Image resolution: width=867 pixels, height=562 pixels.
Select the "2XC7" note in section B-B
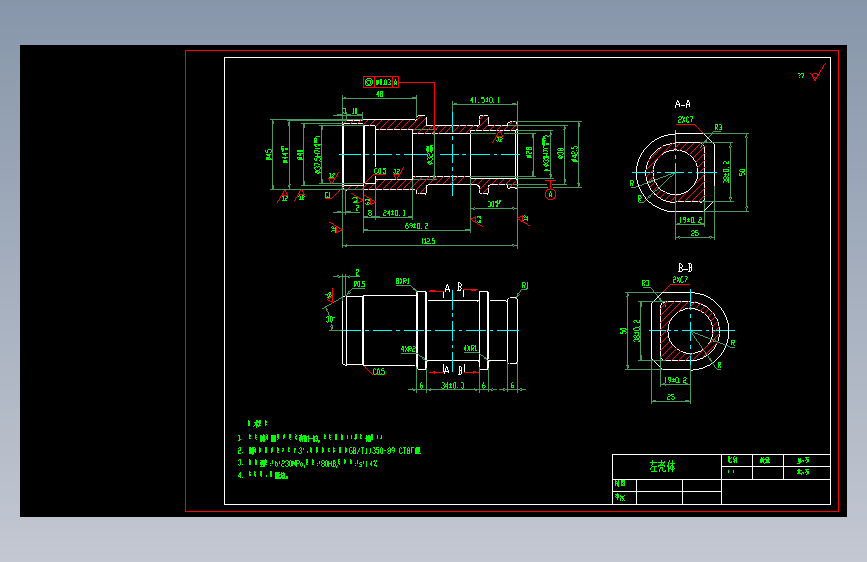tap(680, 280)
